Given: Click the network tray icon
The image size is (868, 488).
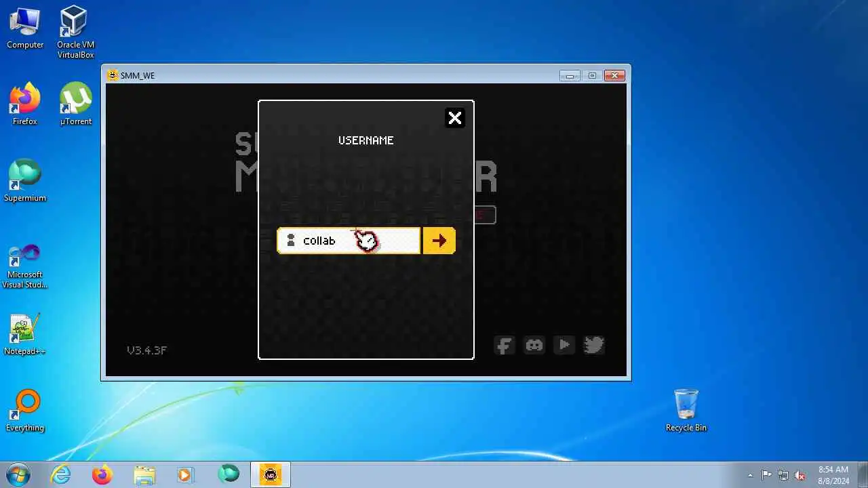Looking at the screenshot, I should tap(783, 475).
